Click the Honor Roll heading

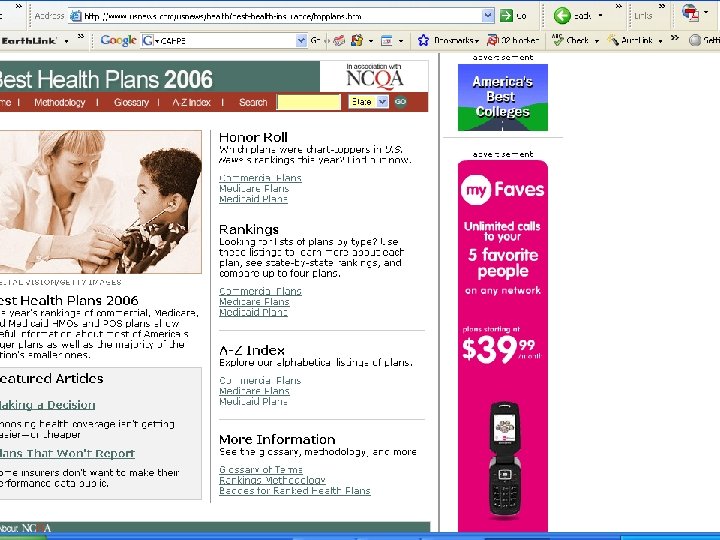(x=253, y=137)
